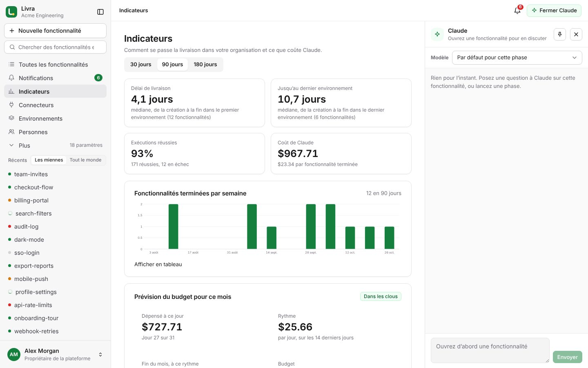Pin the Claude panel
This screenshot has height=368, width=588.
click(x=560, y=34)
